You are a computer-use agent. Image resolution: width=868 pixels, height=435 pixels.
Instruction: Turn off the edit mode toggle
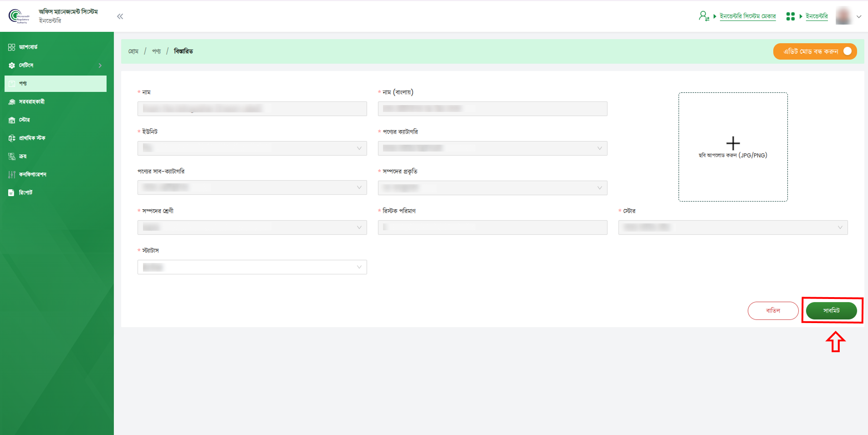click(847, 51)
